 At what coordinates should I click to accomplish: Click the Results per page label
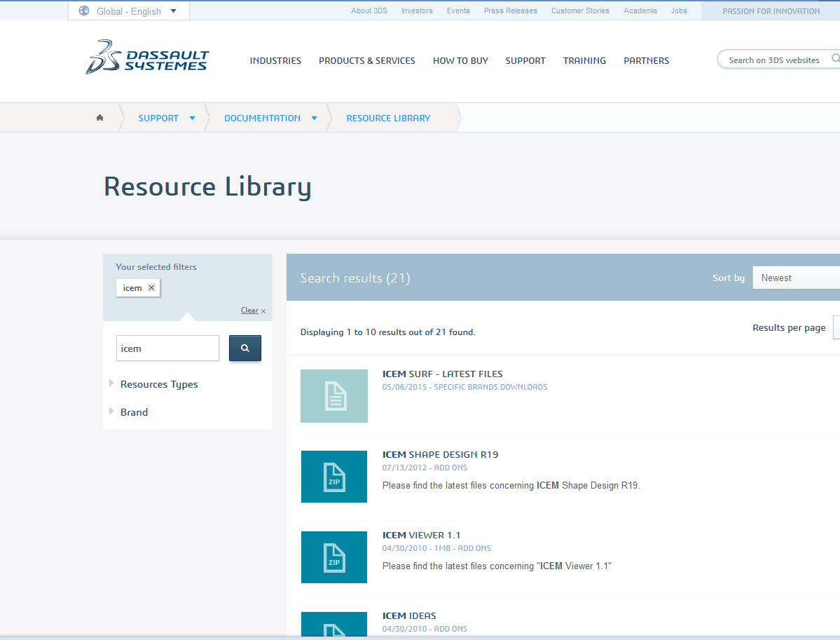(x=789, y=327)
